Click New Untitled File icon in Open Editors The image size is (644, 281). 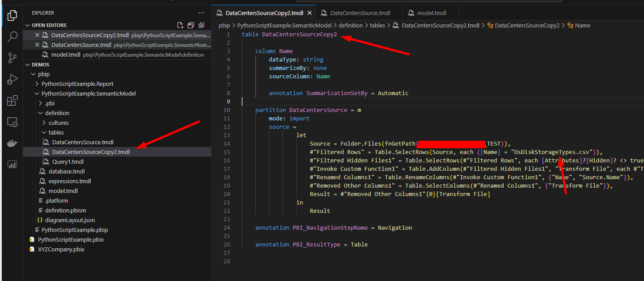pyautogui.click(x=180, y=25)
